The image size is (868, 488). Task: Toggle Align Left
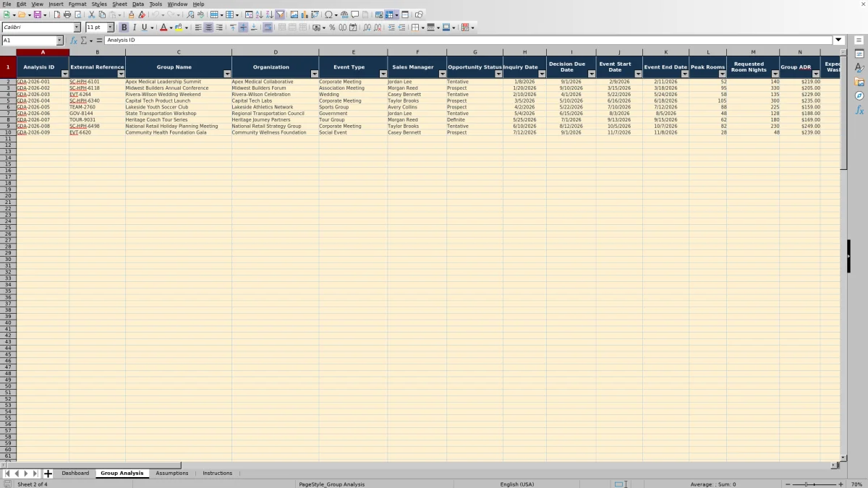198,27
